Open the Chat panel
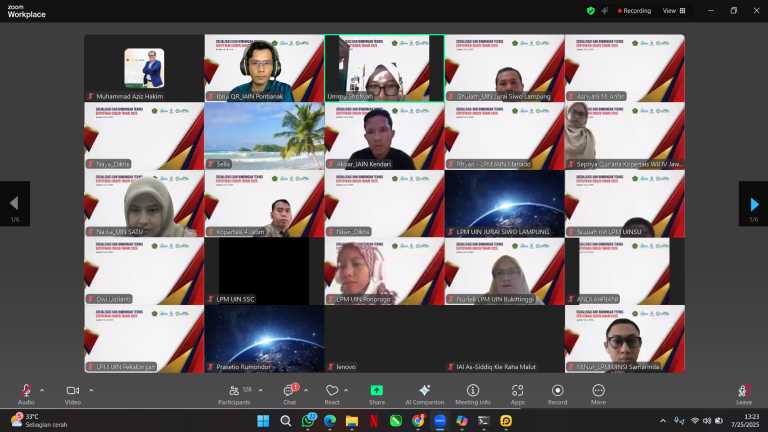 tap(288, 391)
